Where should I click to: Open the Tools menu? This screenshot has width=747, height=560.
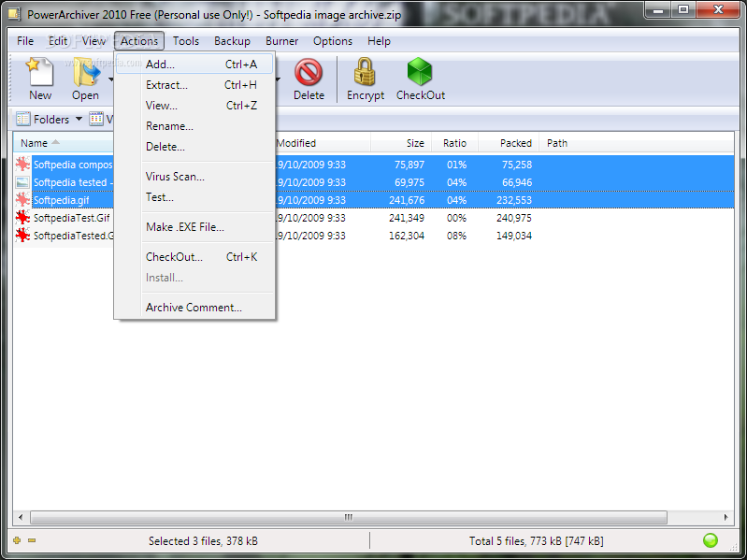coord(186,41)
